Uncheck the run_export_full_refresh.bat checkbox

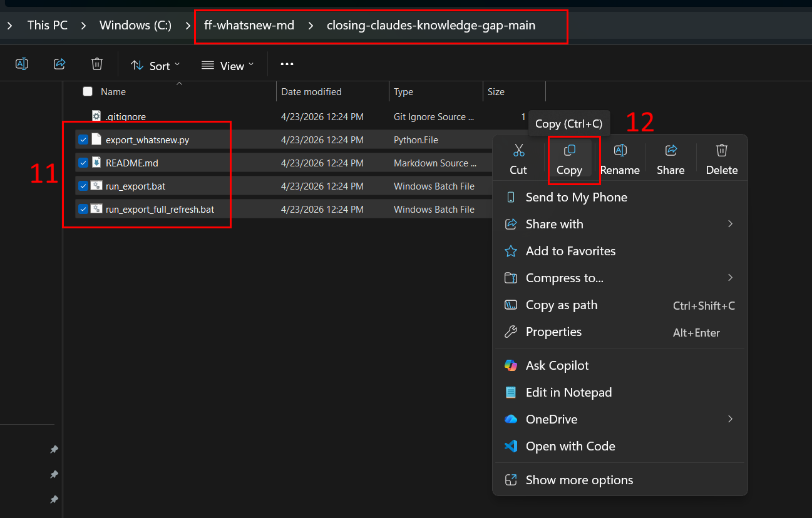[83, 209]
